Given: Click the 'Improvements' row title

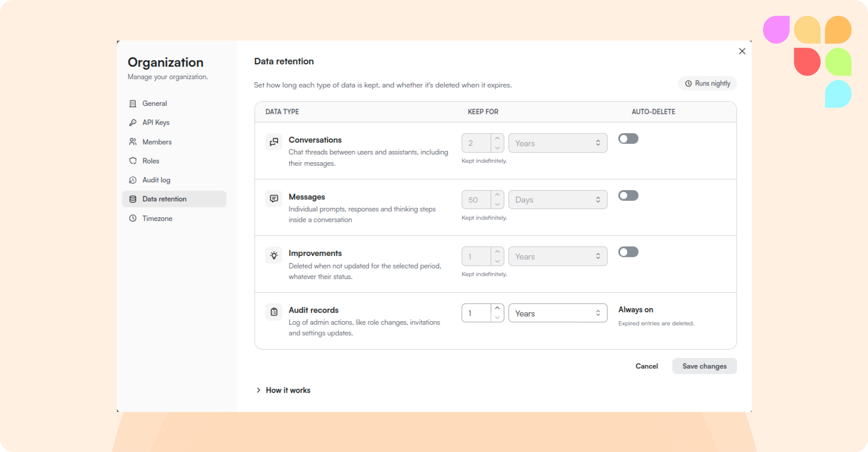Looking at the screenshot, I should 315,253.
